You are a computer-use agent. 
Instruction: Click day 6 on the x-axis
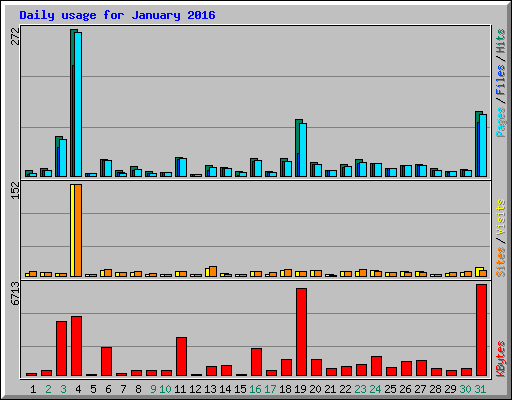pos(108,389)
